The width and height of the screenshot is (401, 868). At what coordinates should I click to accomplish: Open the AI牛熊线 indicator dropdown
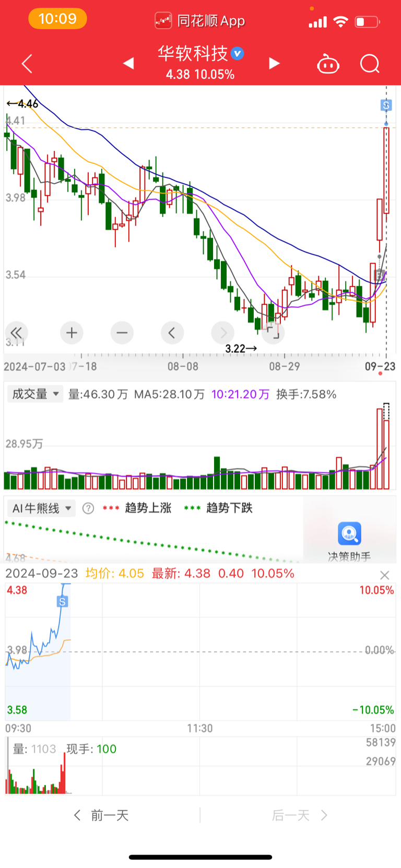coord(42,508)
